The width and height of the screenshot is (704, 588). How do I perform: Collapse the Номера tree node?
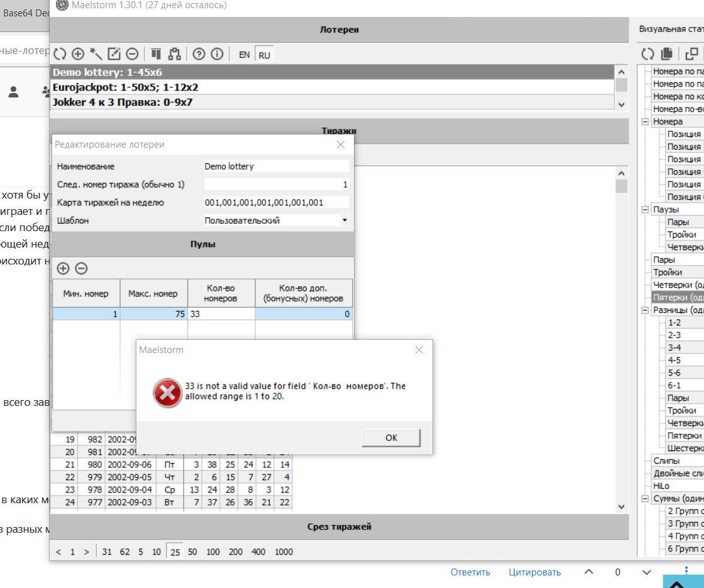tap(645, 122)
